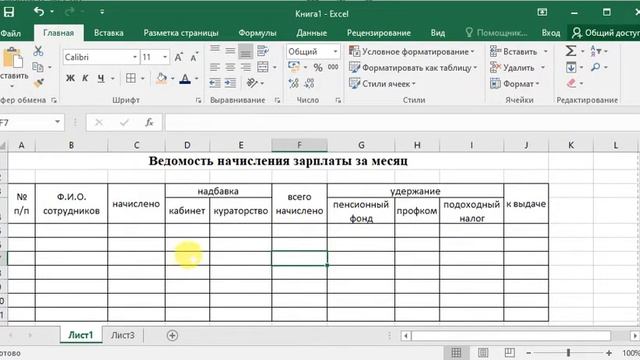Align text to the right
This screenshot has width=640, height=360.
(246, 67)
